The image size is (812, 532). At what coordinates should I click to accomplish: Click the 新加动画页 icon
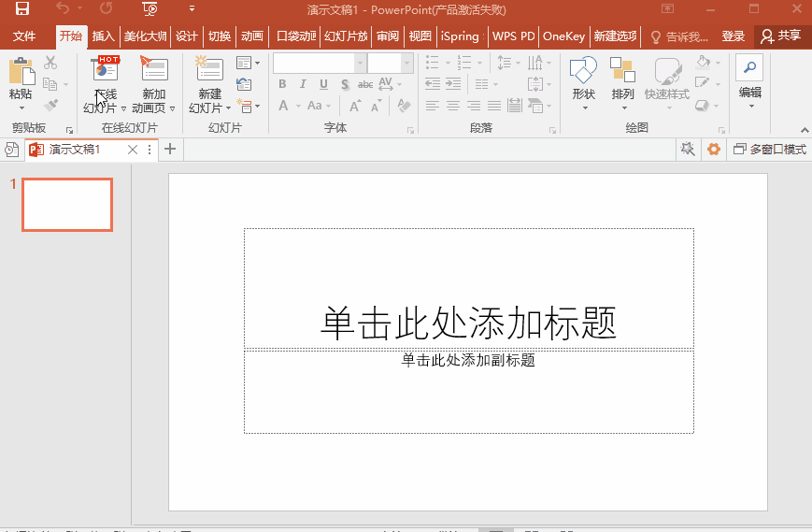pos(154,69)
